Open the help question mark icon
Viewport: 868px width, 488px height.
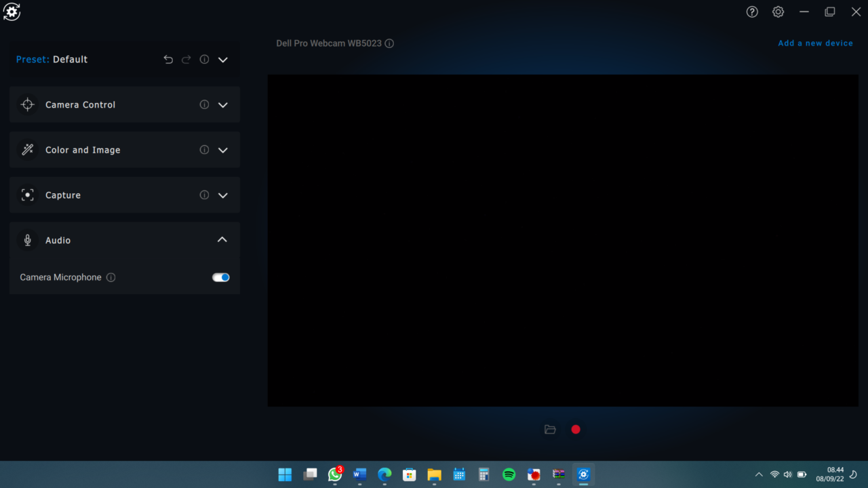point(752,12)
